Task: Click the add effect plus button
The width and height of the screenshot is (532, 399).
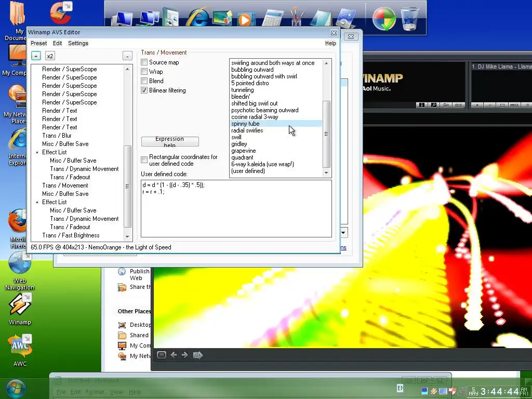Action: click(x=36, y=56)
